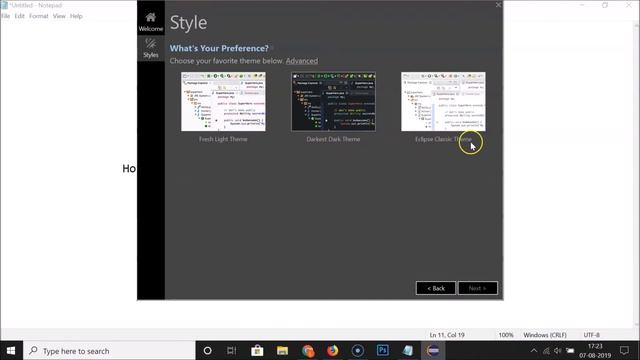Image resolution: width=640 pixels, height=360 pixels.
Task: Open Notepad Edit menu
Action: (x=20, y=16)
